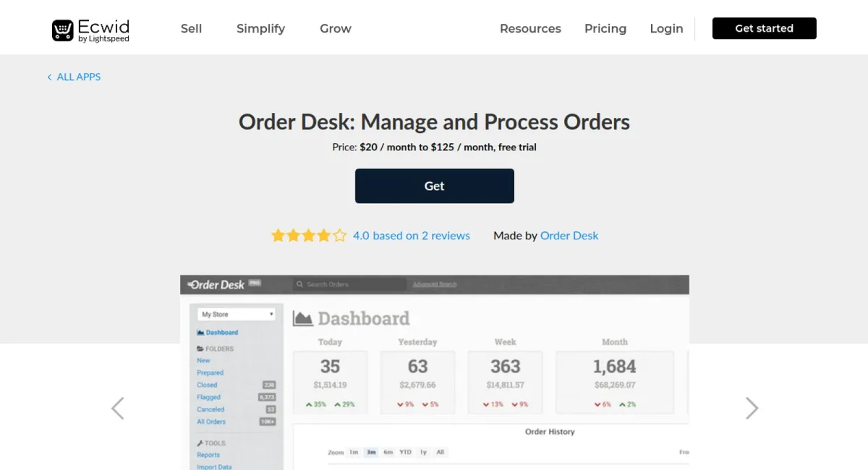Click the Ecwid shopping cart logo icon
868x470 pixels.
click(x=64, y=29)
